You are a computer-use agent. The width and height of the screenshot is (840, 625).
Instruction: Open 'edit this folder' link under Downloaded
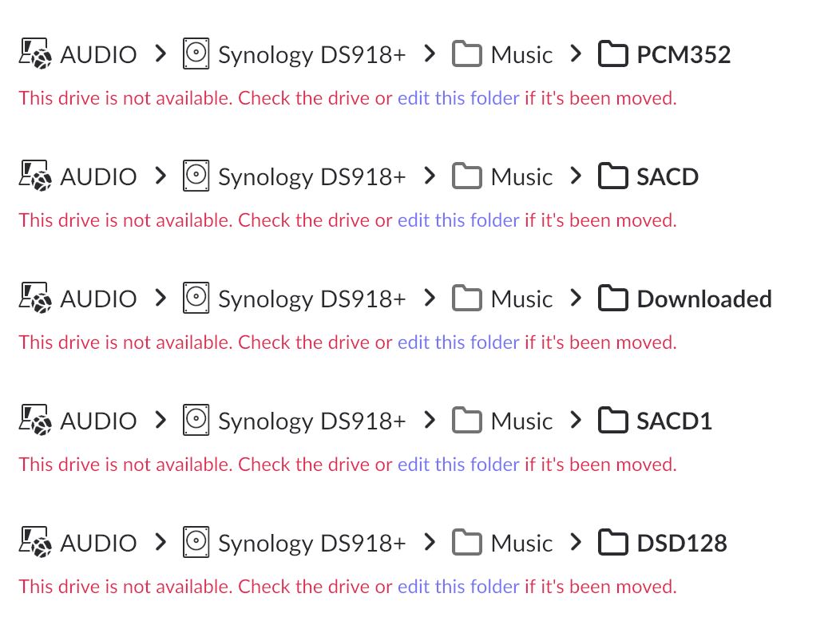pyautogui.click(x=458, y=342)
